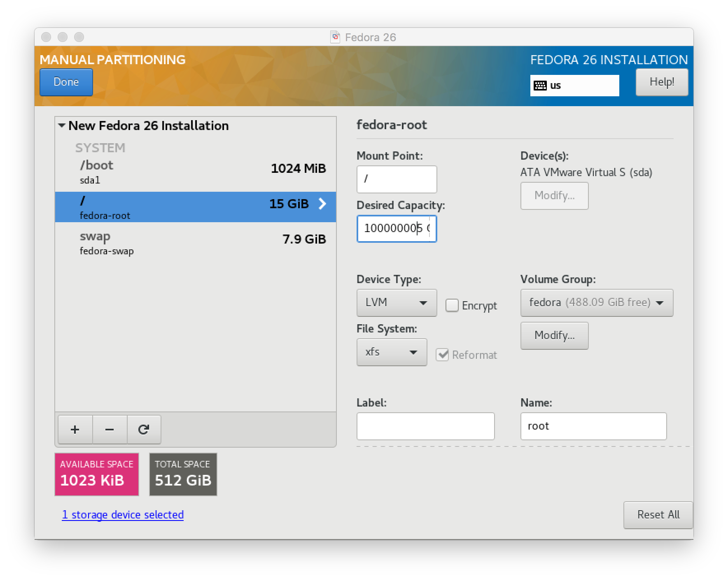Screen dimensions: 728x581
Task: Click the us keyboard layout indicator
Action: [574, 86]
